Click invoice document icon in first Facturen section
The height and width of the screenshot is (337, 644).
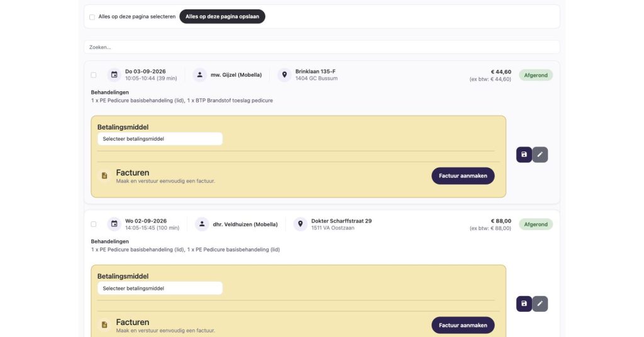point(104,175)
